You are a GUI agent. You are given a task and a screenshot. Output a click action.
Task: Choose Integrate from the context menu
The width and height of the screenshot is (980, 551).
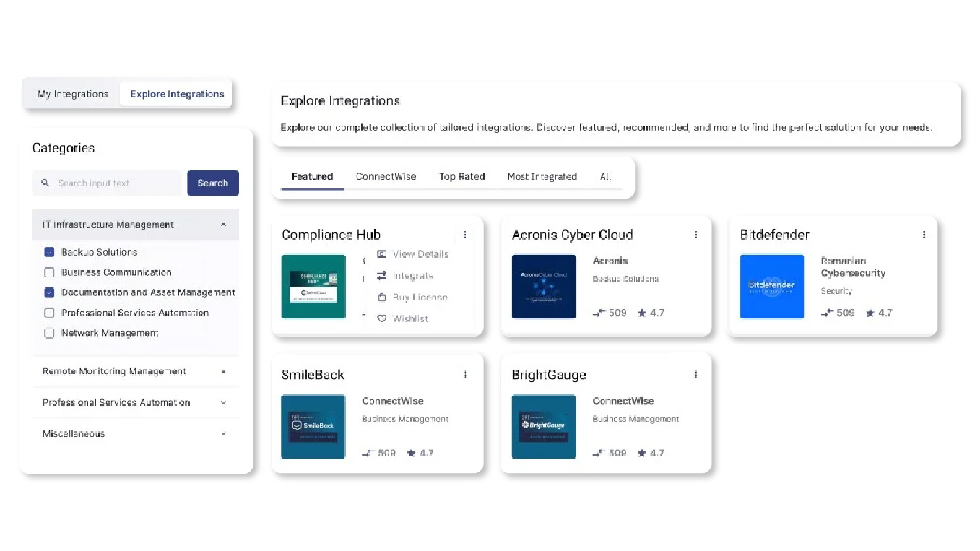point(412,276)
